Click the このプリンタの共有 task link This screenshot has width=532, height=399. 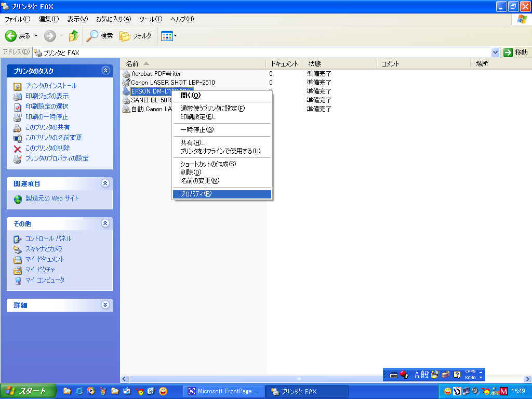pos(47,128)
